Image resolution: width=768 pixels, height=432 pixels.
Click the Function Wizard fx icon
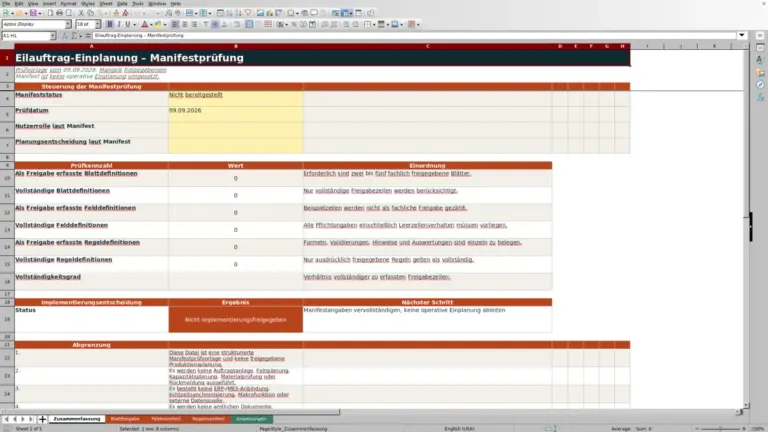[65, 36]
